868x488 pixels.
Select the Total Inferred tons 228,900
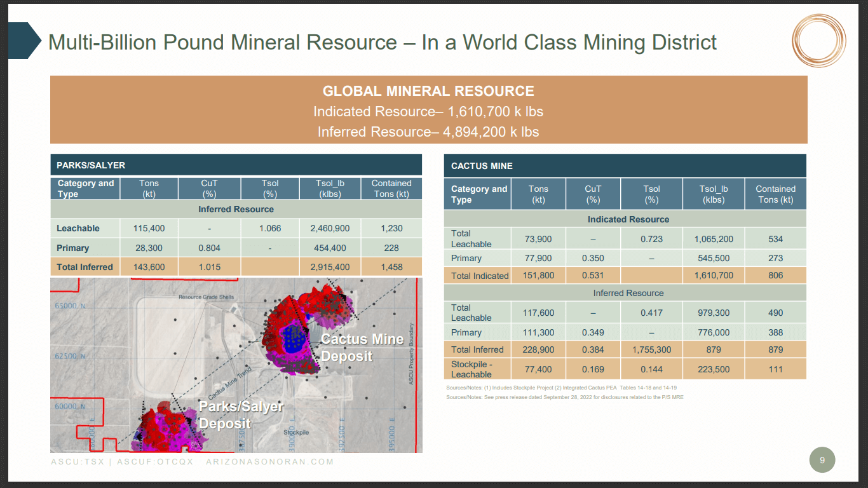tap(538, 349)
